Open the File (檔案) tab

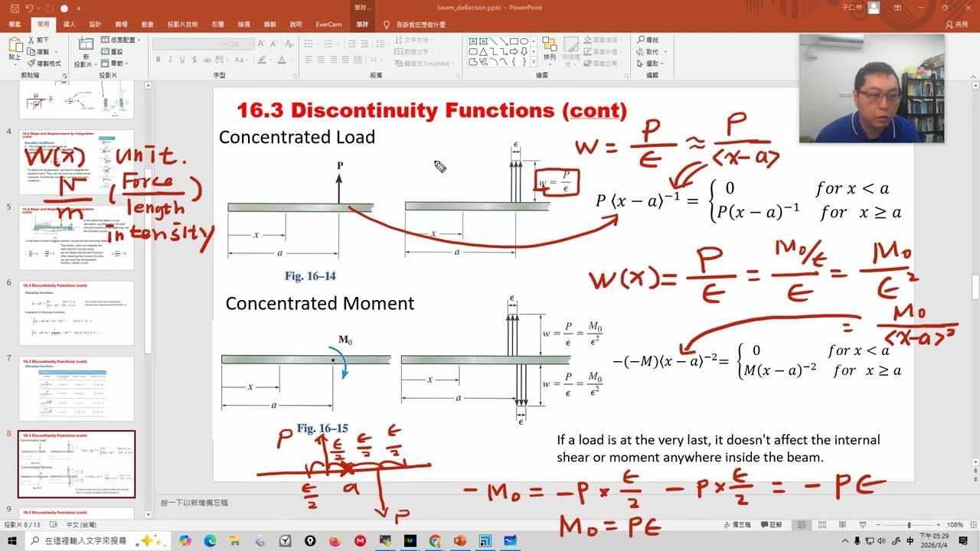15,24
